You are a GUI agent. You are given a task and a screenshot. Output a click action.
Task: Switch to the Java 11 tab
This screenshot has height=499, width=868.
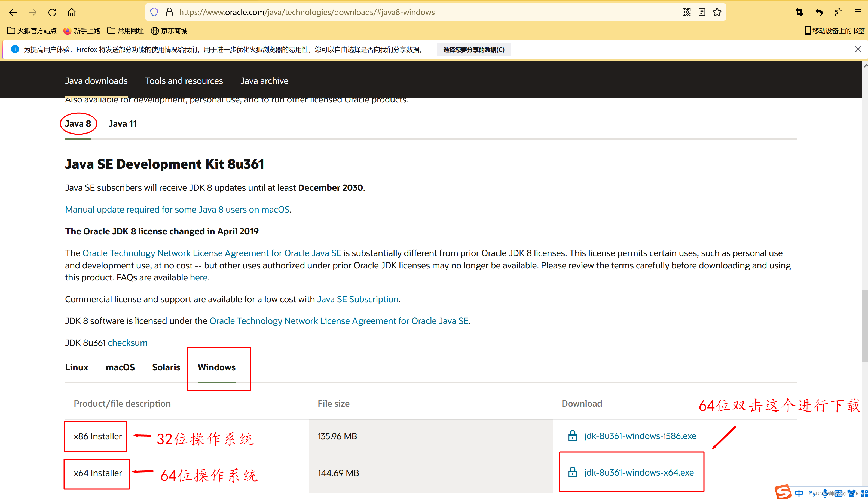[x=123, y=124]
